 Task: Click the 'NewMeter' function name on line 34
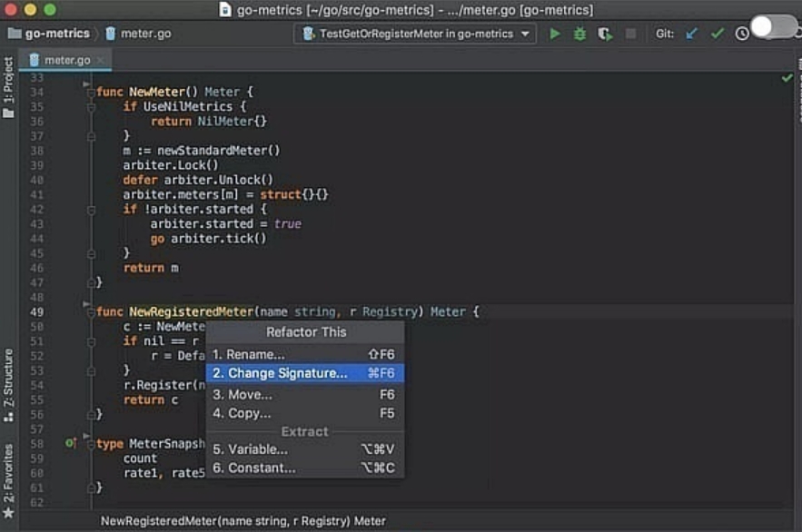[156, 92]
